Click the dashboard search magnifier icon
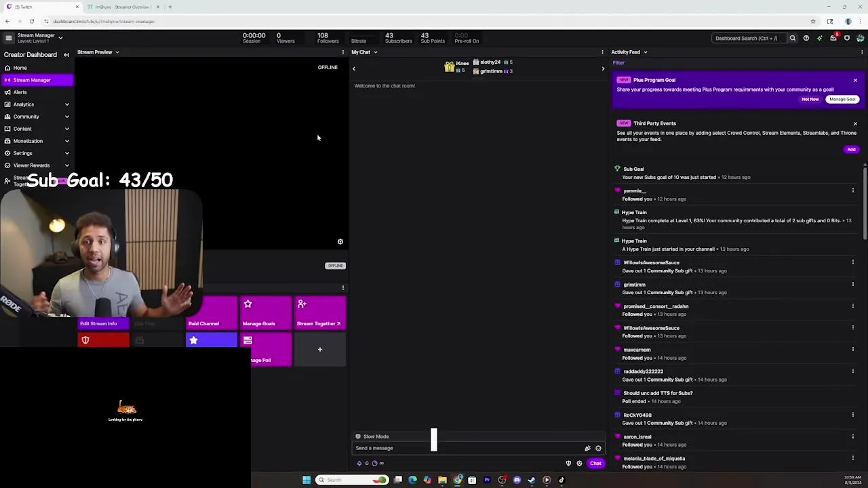The image size is (868, 488). point(792,38)
